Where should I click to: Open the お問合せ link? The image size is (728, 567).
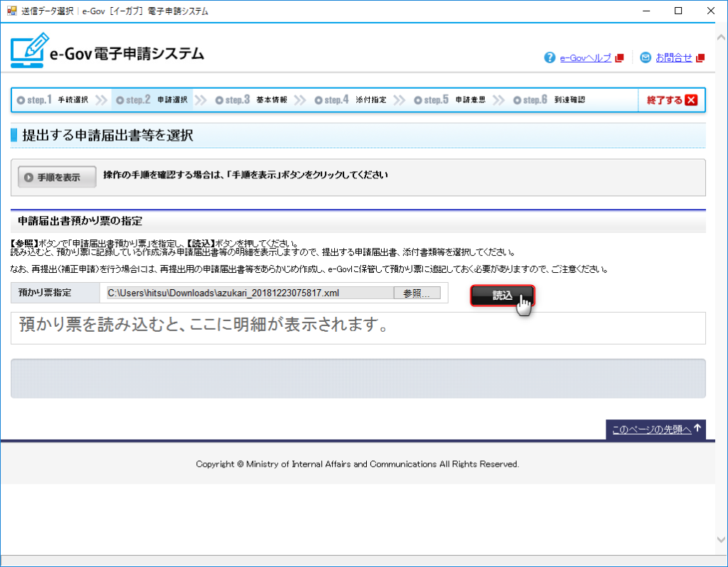pos(673,58)
